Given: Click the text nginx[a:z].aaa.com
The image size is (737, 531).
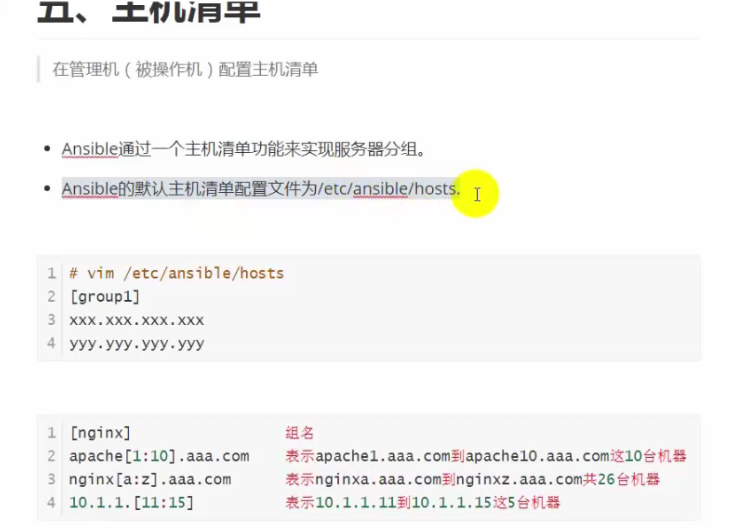Looking at the screenshot, I should point(150,479).
